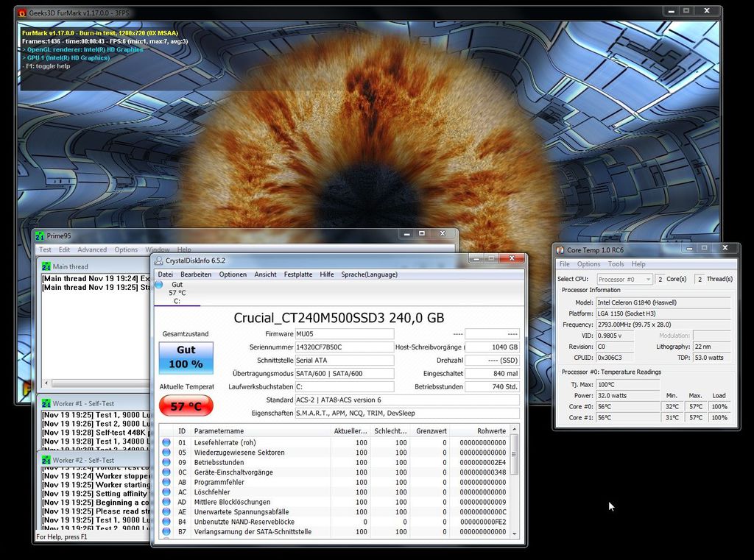Click the TDP value 53.0 watts
Screen dimensions: 754x560
pos(712,358)
